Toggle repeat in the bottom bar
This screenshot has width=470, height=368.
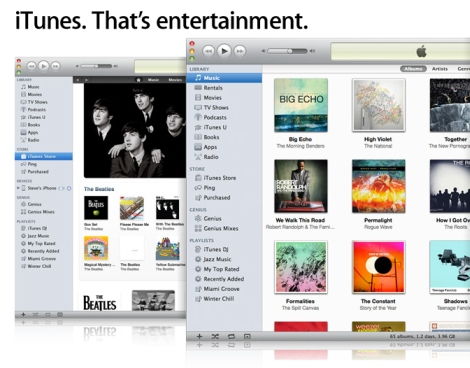tap(231, 336)
